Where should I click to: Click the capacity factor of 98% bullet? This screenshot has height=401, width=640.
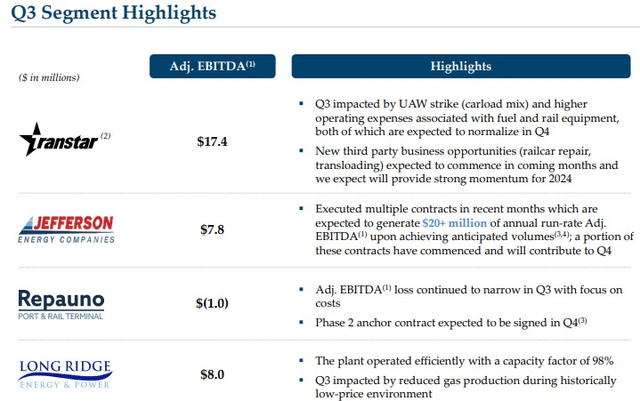[x=464, y=361]
